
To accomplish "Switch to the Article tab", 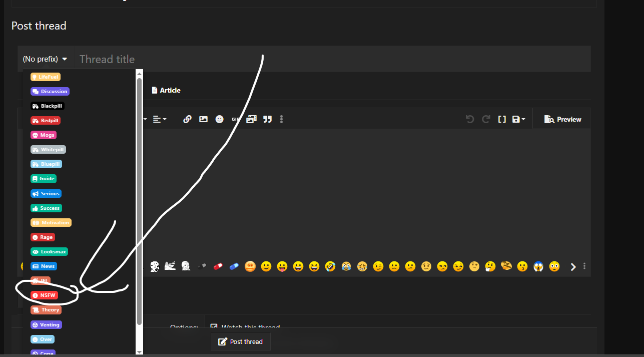I will point(166,90).
